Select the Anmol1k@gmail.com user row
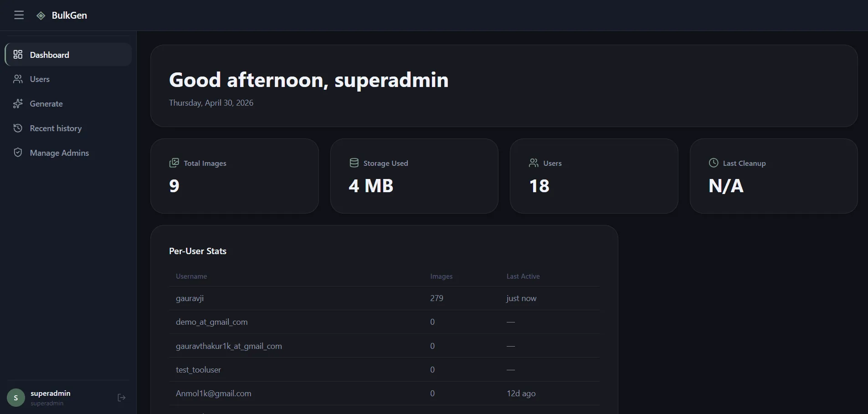The width and height of the screenshot is (868, 414). coord(384,394)
